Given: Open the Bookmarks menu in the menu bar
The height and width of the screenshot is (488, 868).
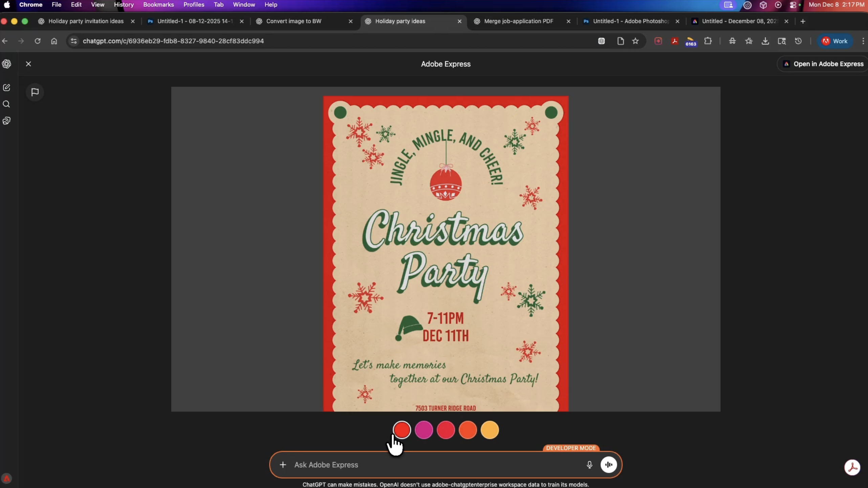Looking at the screenshot, I should 158,4.
